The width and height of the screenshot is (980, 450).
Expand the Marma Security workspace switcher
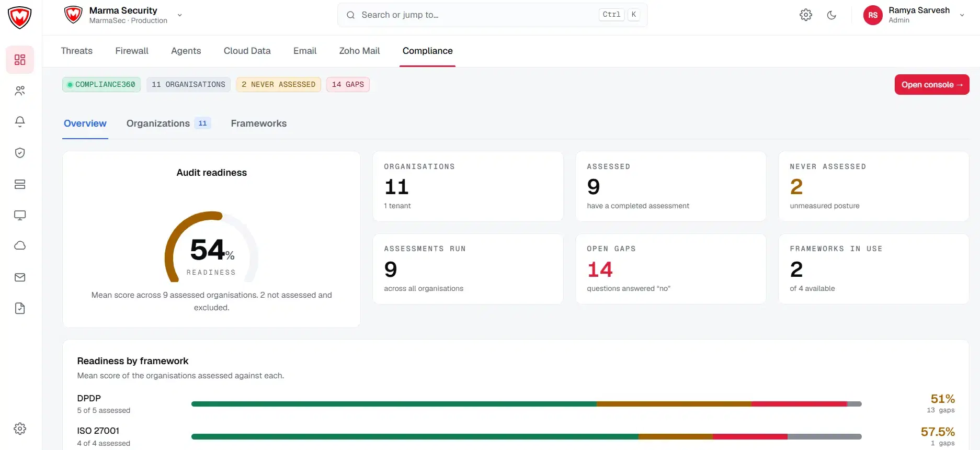[x=180, y=15]
